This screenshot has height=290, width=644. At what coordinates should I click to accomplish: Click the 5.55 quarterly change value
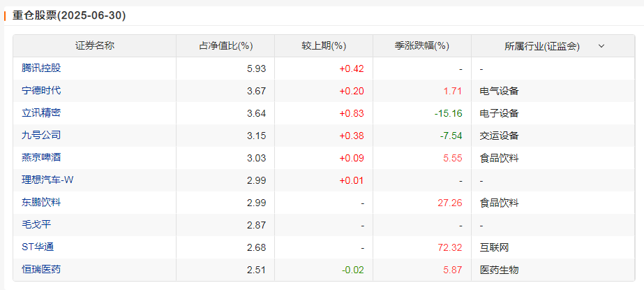(x=453, y=158)
